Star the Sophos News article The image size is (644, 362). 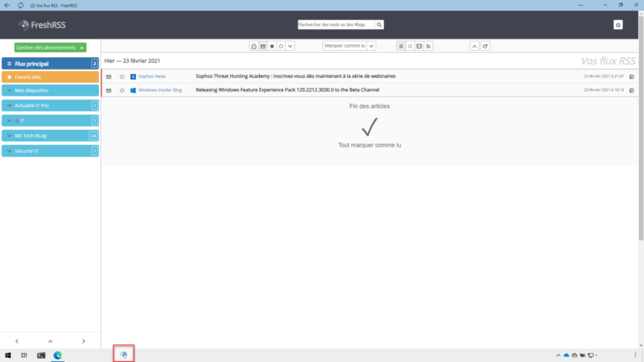click(122, 77)
